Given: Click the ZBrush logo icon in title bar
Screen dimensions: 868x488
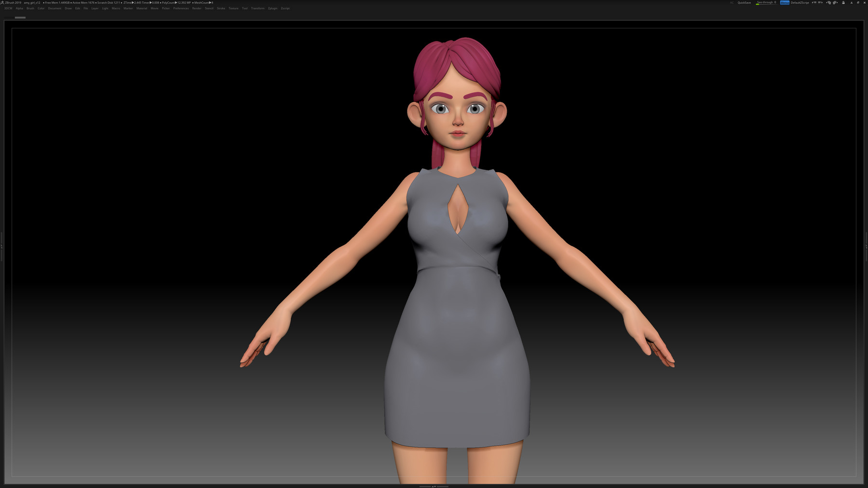Looking at the screenshot, I should pyautogui.click(x=3, y=2).
